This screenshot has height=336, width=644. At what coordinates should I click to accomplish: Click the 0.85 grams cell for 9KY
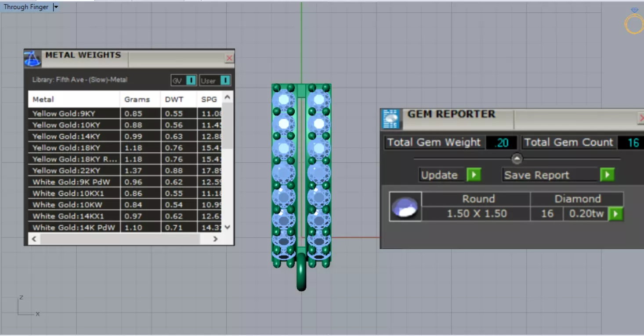click(140, 114)
